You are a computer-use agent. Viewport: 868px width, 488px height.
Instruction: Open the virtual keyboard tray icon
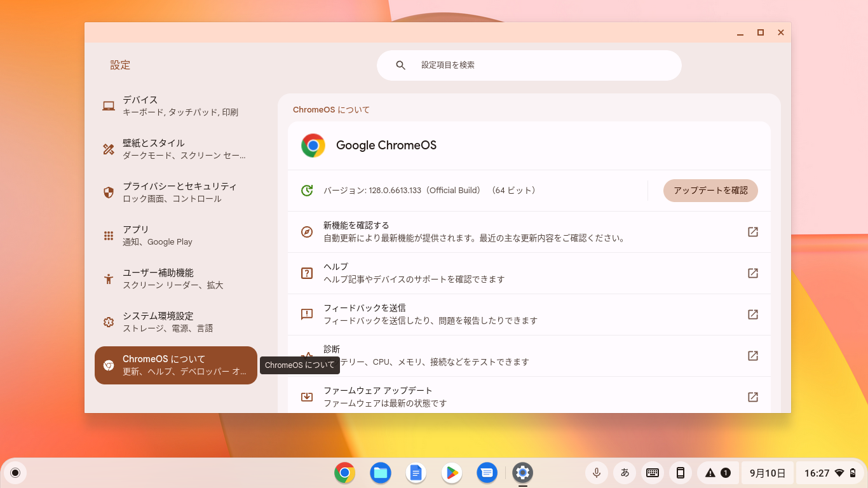click(652, 473)
